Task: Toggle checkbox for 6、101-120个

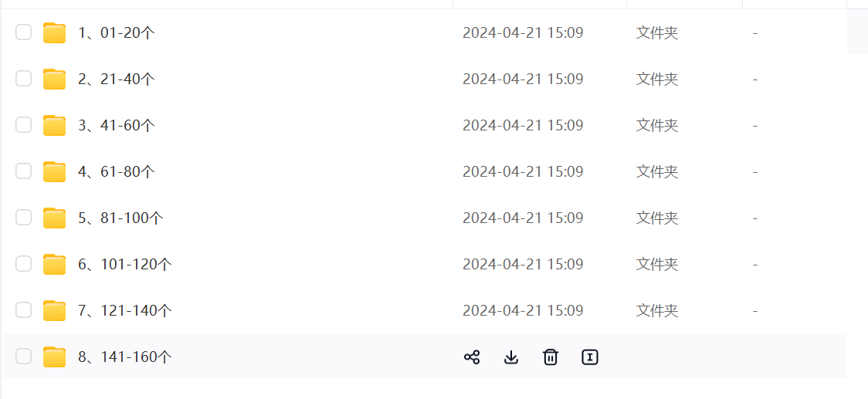Action: [24, 264]
